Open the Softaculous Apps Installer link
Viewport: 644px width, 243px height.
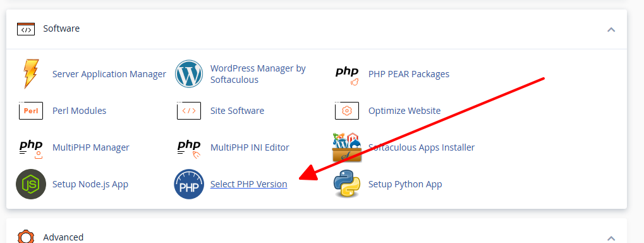pos(422,147)
